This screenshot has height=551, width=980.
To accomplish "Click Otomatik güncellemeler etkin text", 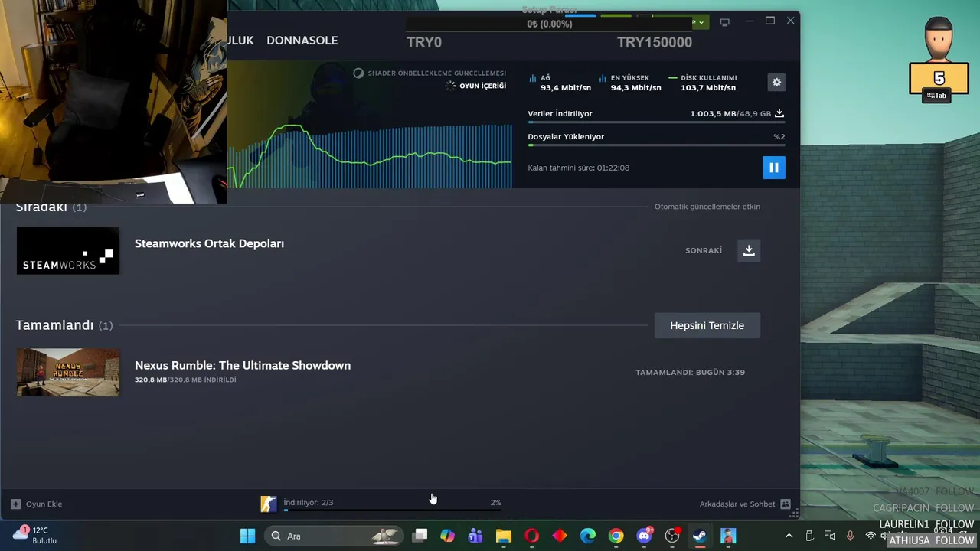I will click(x=707, y=207).
